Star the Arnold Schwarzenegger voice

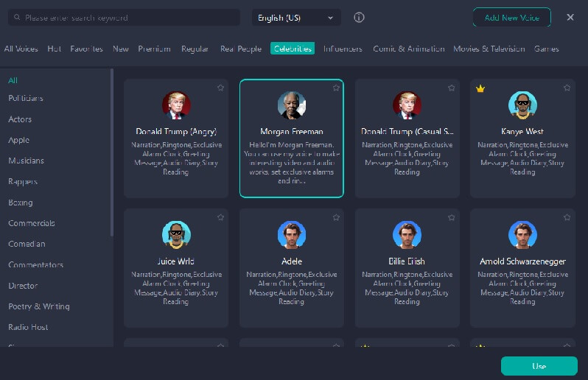click(567, 217)
